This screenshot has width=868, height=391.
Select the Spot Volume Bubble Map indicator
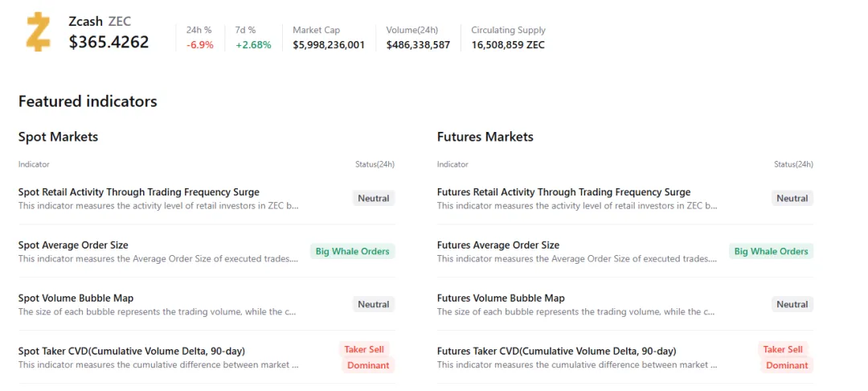click(x=76, y=298)
